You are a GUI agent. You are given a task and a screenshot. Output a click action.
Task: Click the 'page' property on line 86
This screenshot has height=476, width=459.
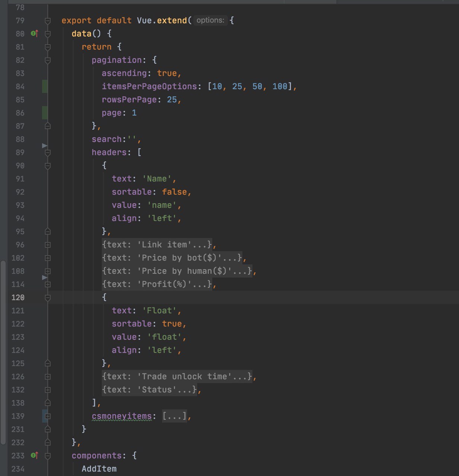pos(112,113)
